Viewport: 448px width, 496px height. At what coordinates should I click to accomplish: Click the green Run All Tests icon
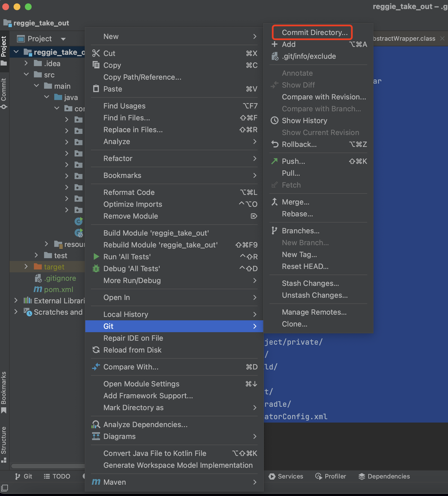click(x=96, y=257)
